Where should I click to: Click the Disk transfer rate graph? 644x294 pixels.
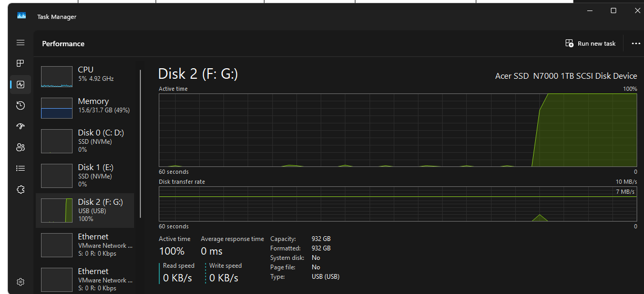click(x=398, y=204)
